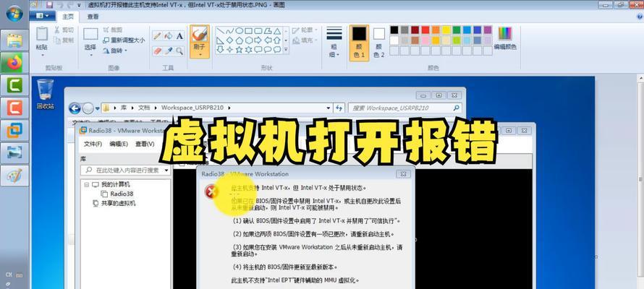Select the Fill with color bucket tool

[169, 35]
